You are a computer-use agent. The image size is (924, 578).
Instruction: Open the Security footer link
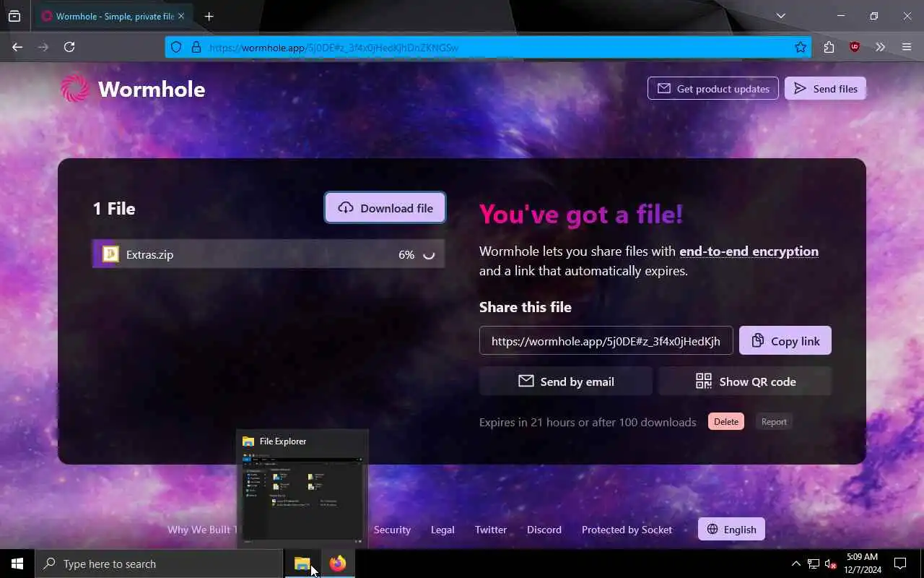392,530
